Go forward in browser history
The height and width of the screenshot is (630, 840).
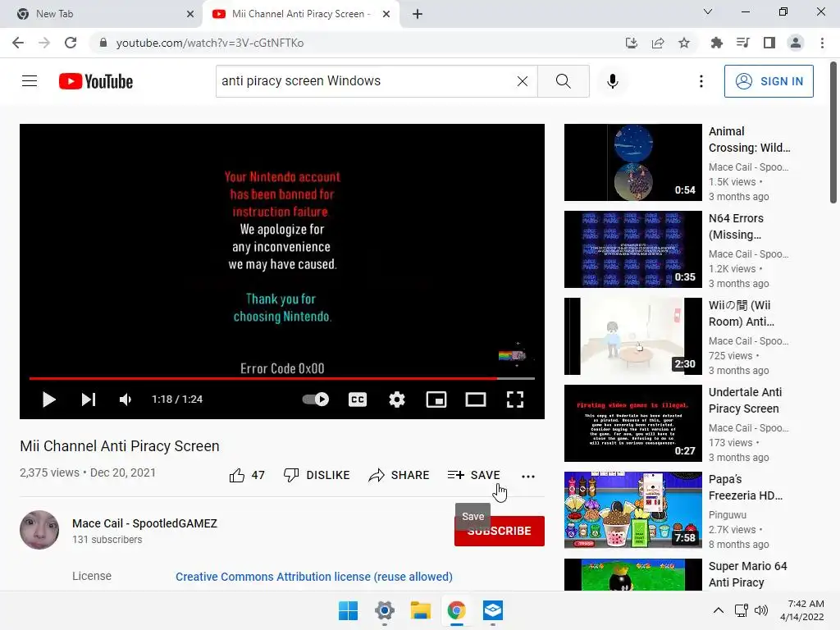[x=44, y=43]
